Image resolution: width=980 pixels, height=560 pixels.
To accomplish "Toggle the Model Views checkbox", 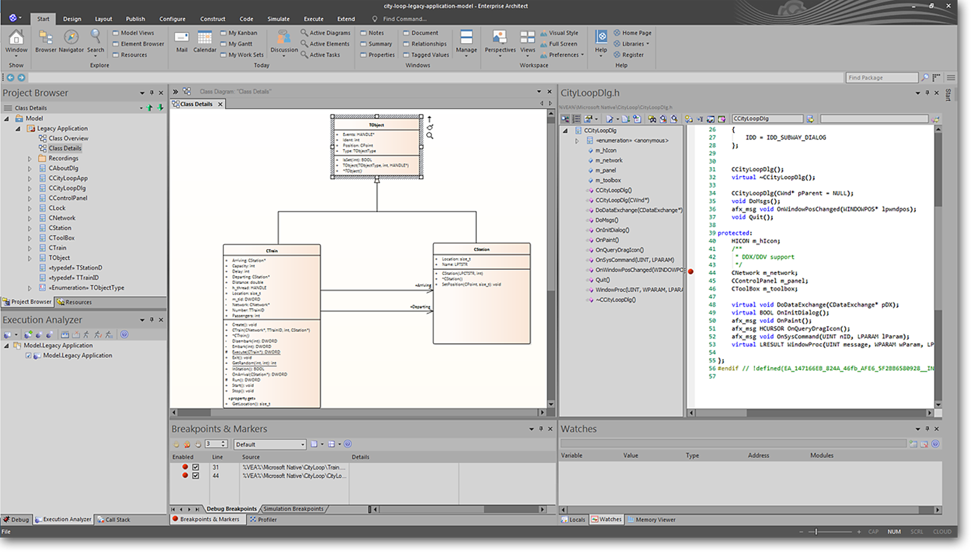I will pos(116,33).
